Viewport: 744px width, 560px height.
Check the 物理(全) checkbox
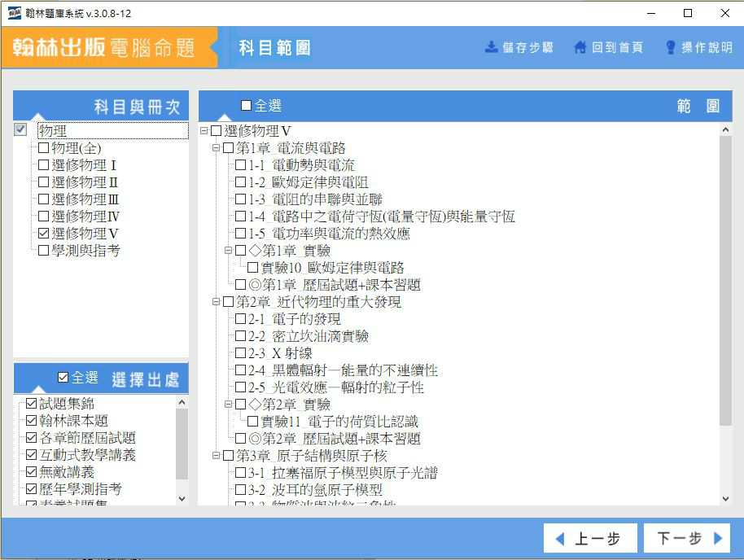coord(43,147)
